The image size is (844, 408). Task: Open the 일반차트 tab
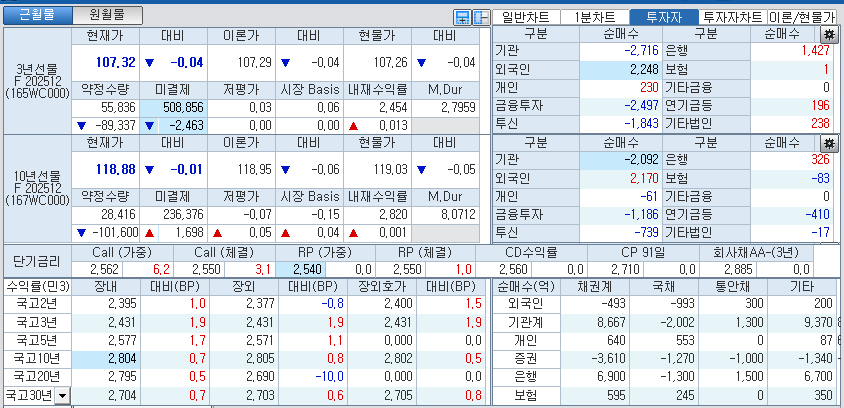526,17
